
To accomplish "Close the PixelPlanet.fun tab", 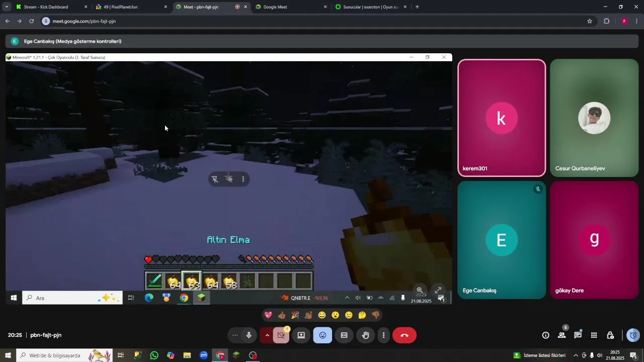I will point(166,7).
